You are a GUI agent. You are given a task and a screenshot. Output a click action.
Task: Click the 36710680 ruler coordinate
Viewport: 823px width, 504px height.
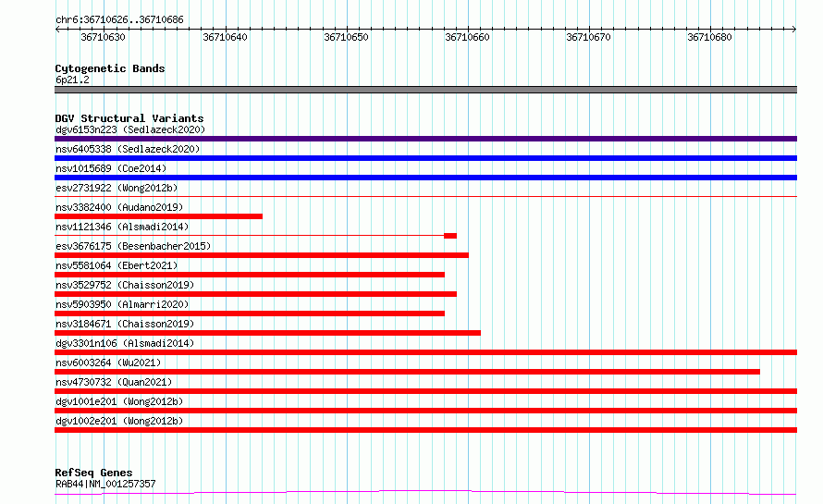tap(709, 37)
